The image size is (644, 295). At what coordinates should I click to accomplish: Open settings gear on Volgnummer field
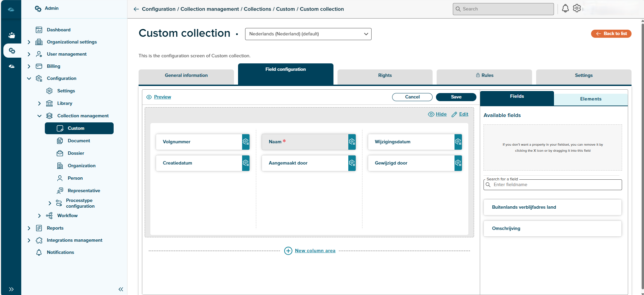click(x=246, y=142)
